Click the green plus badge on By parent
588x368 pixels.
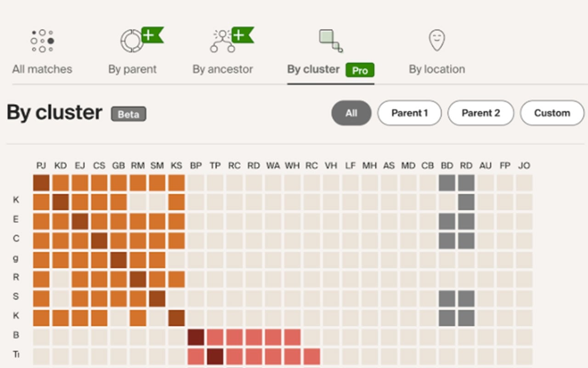[151, 35]
